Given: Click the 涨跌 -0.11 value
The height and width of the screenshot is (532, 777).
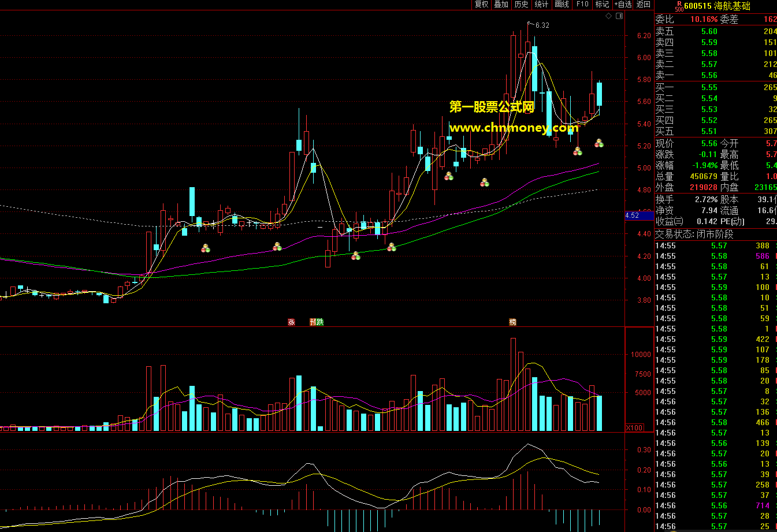Looking at the screenshot, I should coord(708,154).
